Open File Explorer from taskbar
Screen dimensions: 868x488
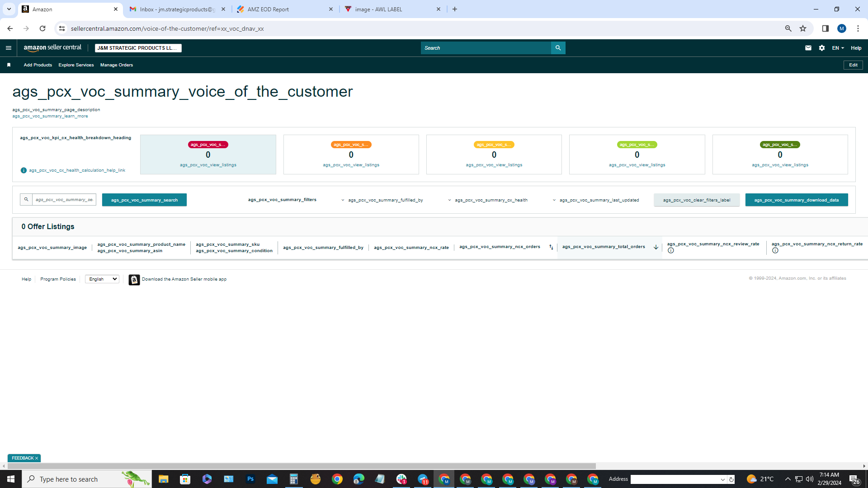click(164, 479)
